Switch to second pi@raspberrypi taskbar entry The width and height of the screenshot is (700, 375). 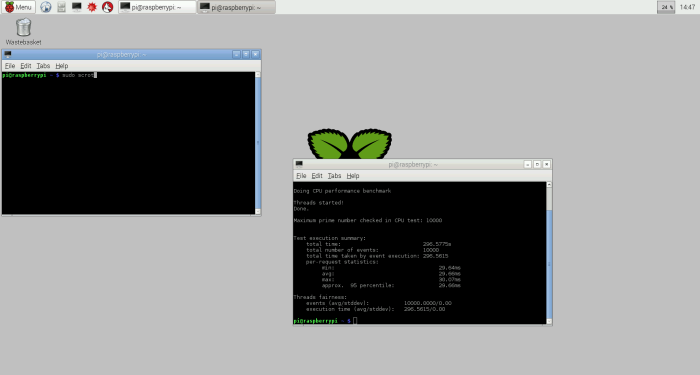point(236,7)
